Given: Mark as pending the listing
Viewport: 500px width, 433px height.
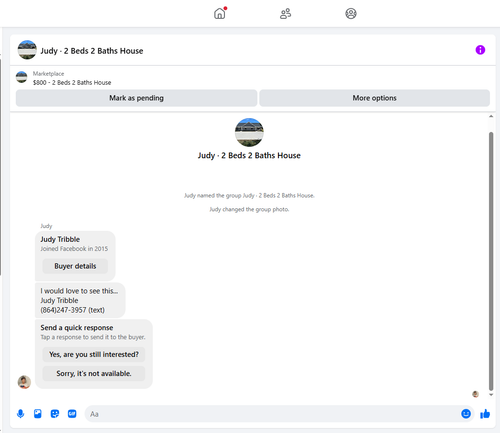Looking at the screenshot, I should click(136, 98).
